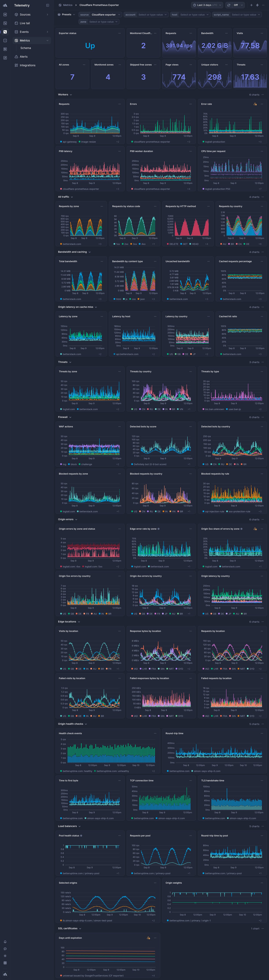Image resolution: width=269 pixels, height=980 pixels.
Task: Click the highlighted telemetry icon in left rail
Action: click(5, 32)
